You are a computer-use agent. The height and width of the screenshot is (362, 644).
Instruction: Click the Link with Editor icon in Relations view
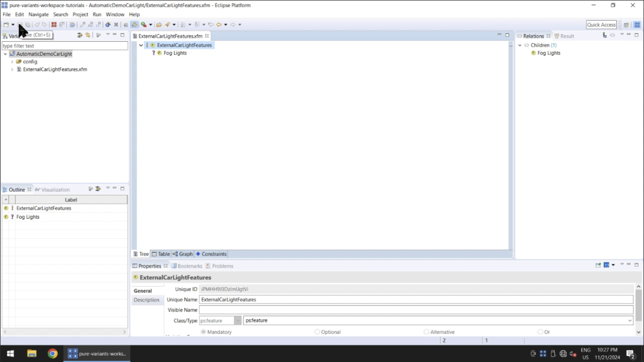pyautogui.click(x=604, y=35)
